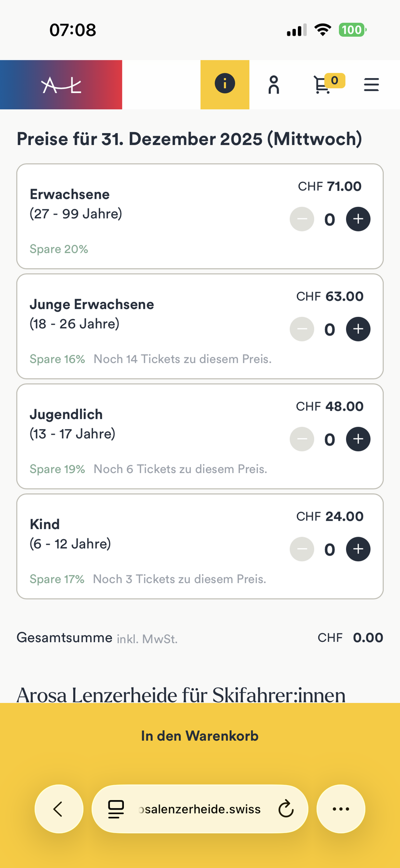Screen dimensions: 400x868
Task: Open browser more options (three dots)
Action: pyautogui.click(x=341, y=809)
